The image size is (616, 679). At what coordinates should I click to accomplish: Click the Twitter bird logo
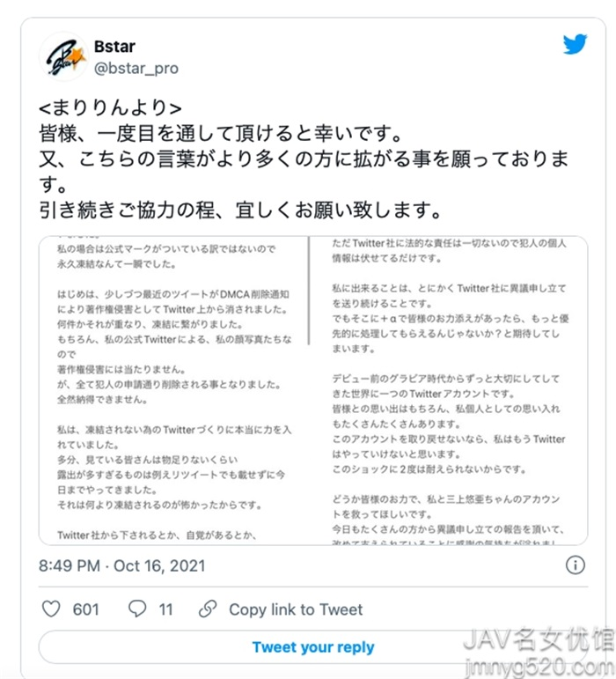575,44
